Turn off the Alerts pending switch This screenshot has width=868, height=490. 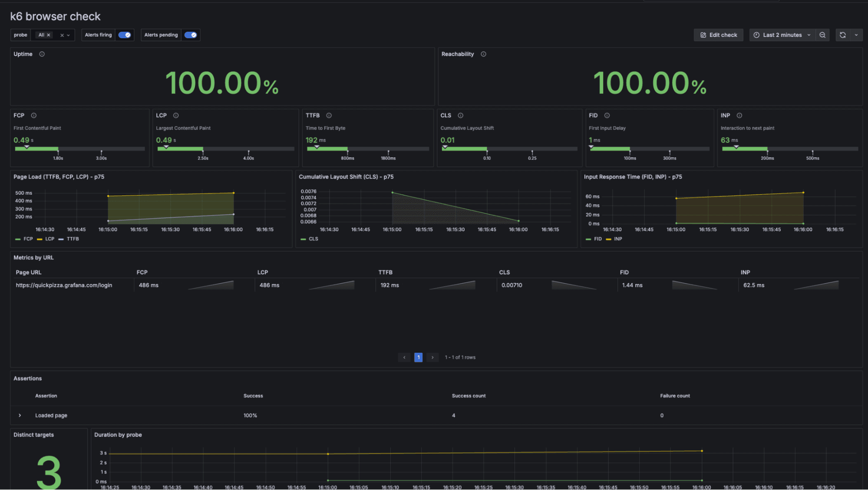pos(191,35)
